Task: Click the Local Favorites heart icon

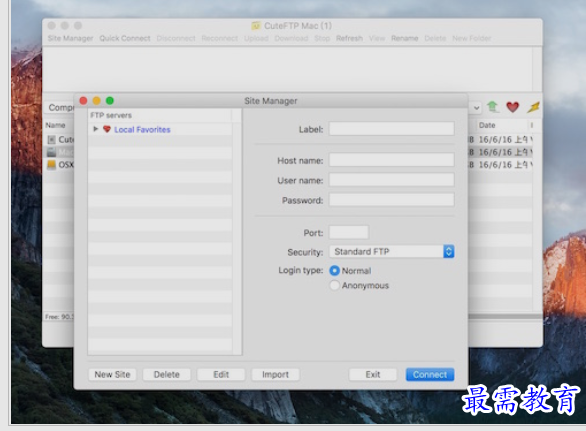Action: [107, 129]
